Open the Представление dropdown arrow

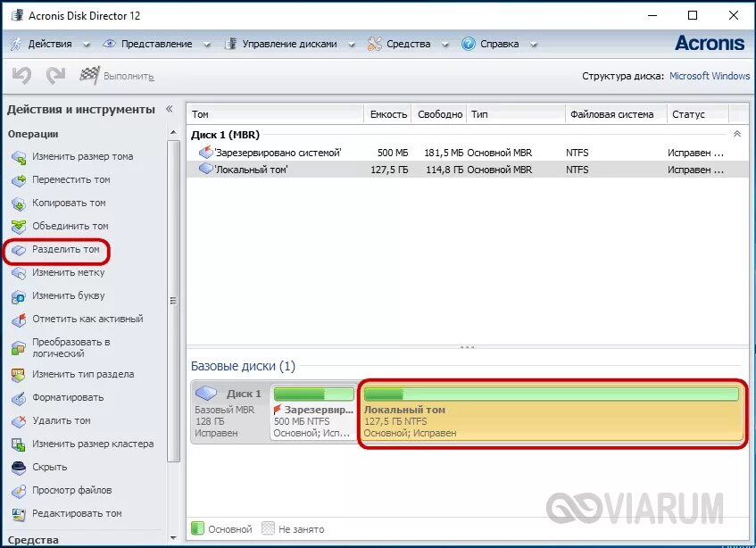point(207,45)
